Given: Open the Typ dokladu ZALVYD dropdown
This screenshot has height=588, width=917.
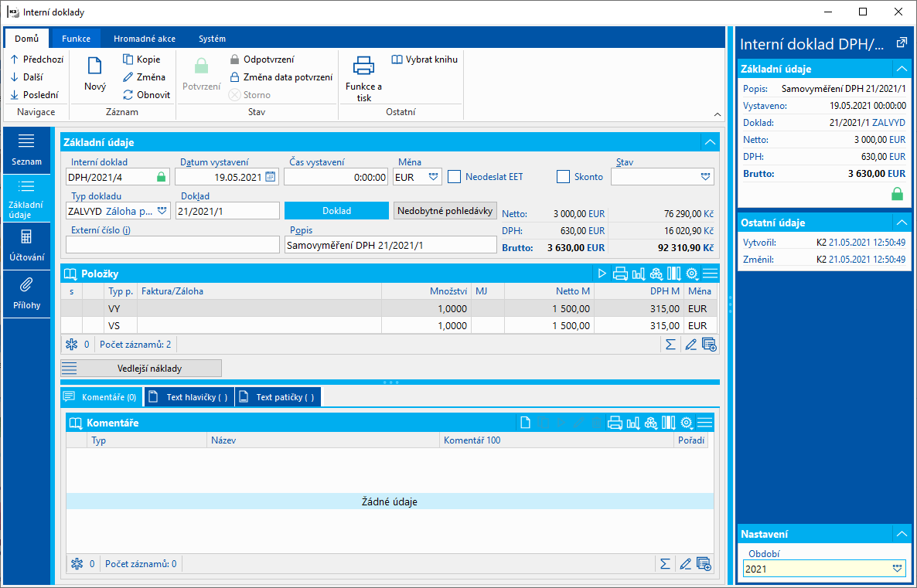Looking at the screenshot, I should [162, 211].
